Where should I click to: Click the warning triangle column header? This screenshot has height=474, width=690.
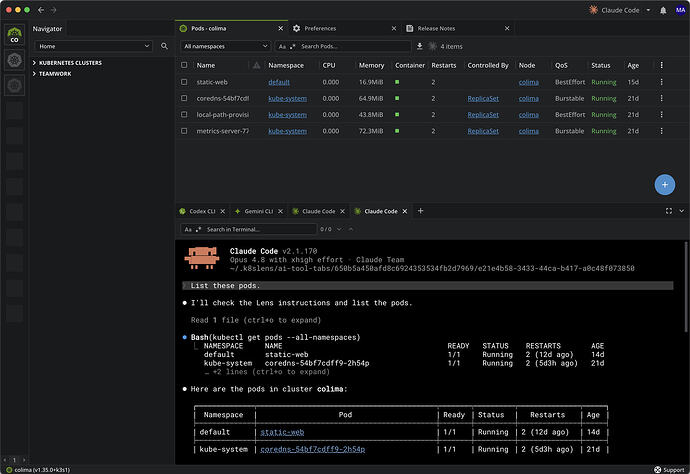[x=257, y=65]
